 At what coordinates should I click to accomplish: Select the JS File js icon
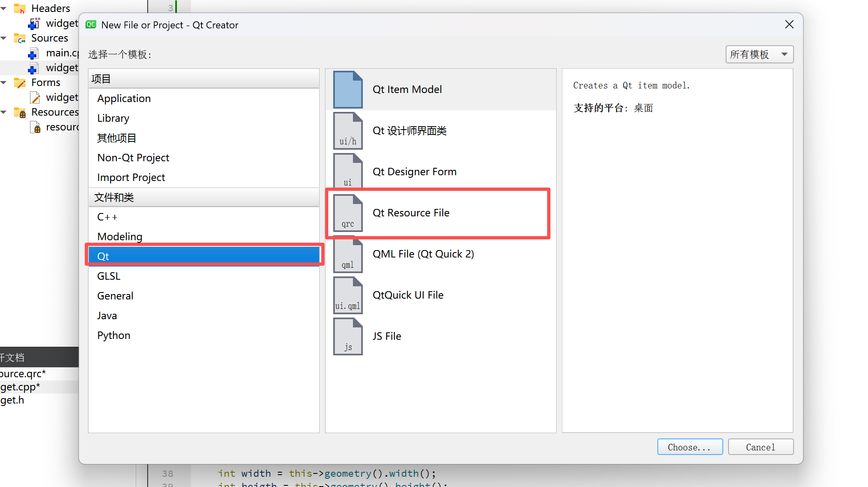tap(348, 336)
